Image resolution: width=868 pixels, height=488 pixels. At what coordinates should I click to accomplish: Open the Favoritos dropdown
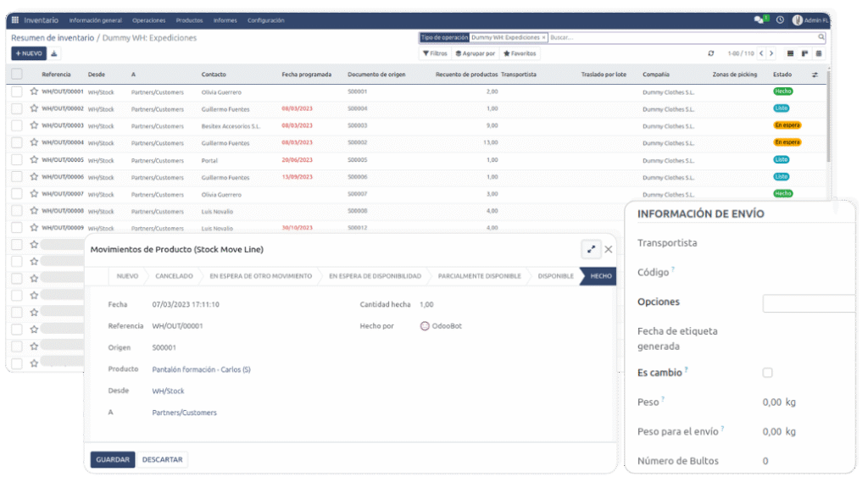520,53
